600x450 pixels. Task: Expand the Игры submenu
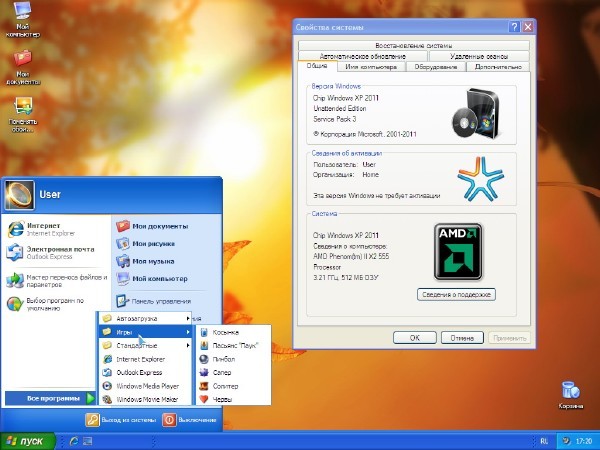pos(145,332)
